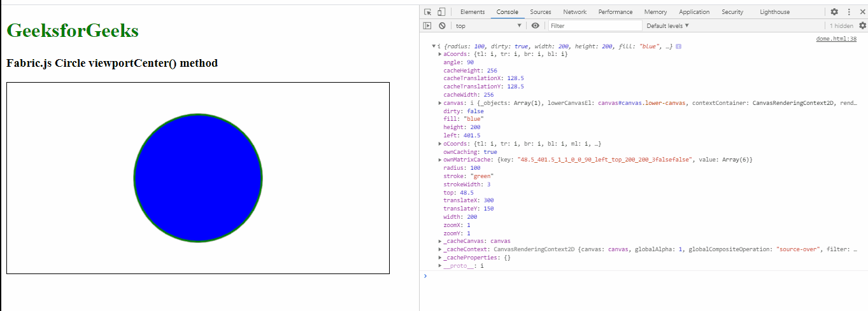Select the translateX: 300 row
This screenshot has height=311, width=868.
[x=469, y=200]
